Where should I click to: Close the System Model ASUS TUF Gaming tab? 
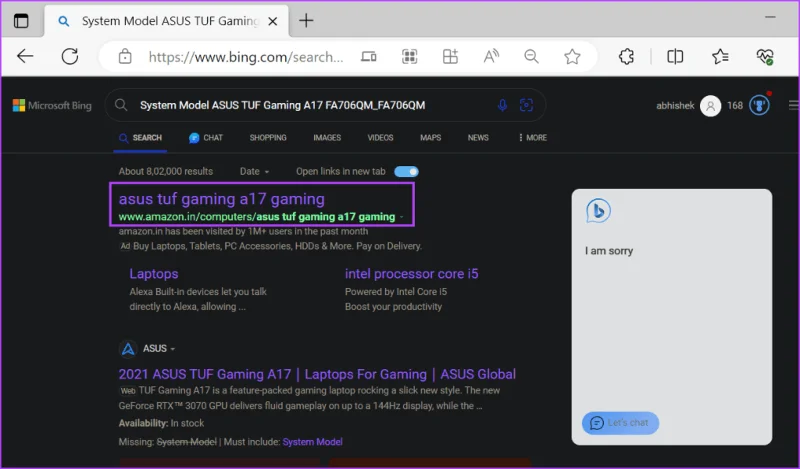[273, 21]
